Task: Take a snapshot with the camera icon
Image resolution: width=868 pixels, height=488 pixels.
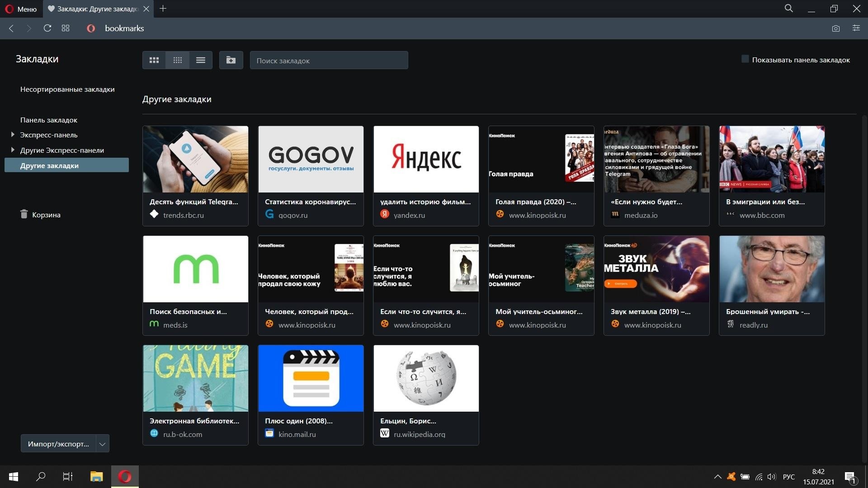Action: pos(835,28)
